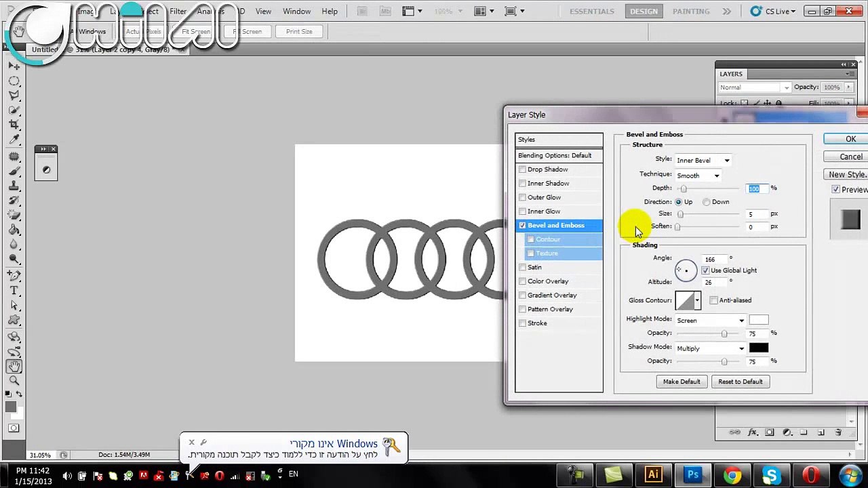868x488 pixels.
Task: Click the Make Default button
Action: (x=682, y=382)
